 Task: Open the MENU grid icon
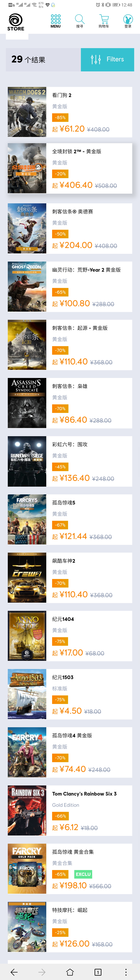(x=56, y=21)
